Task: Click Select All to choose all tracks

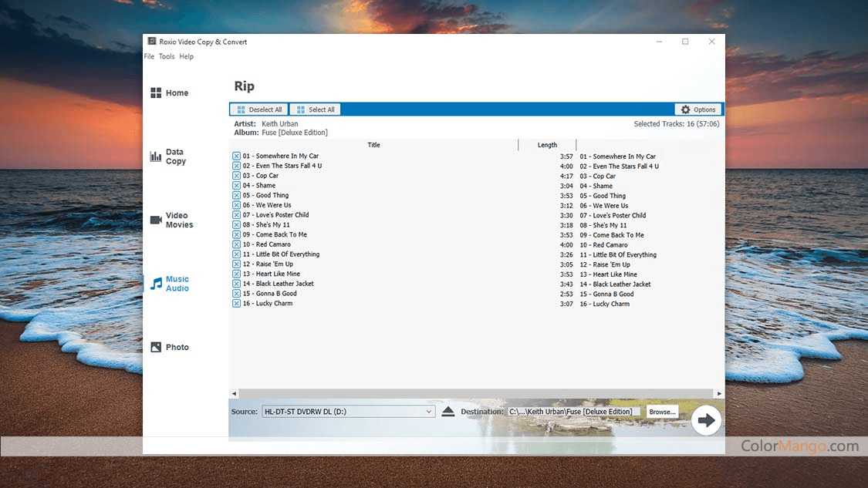Action: (x=315, y=109)
